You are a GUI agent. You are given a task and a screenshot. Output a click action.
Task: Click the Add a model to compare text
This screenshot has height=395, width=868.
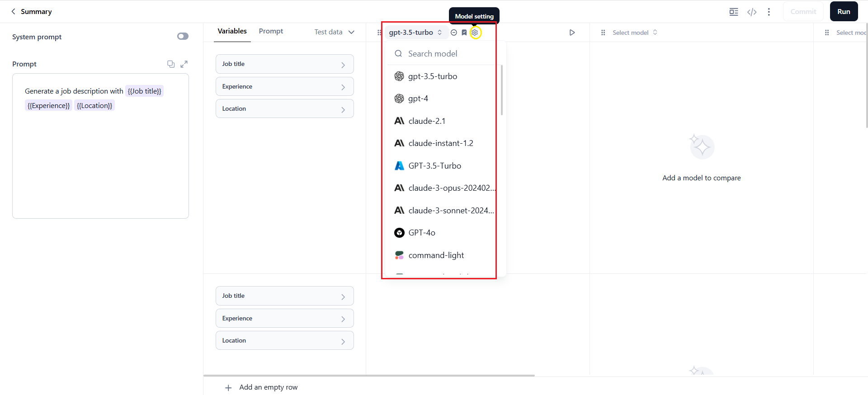point(702,178)
